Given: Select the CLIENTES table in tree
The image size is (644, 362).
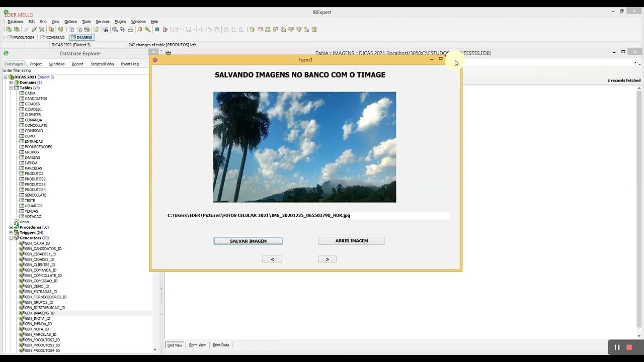Looking at the screenshot, I should pyautogui.click(x=33, y=115).
